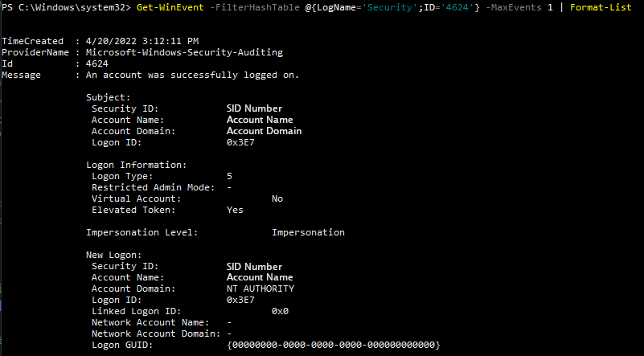The height and width of the screenshot is (356, 644).
Task: Click the Id value 4624 in the output
Action: [97, 63]
